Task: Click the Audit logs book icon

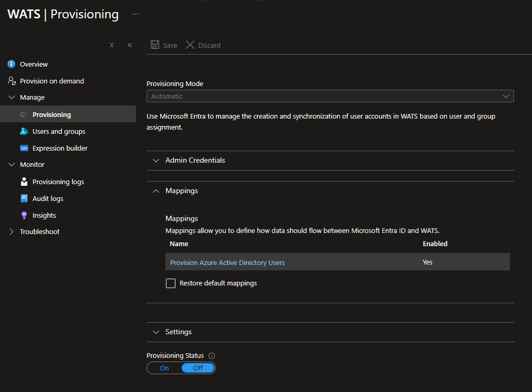Action: [x=24, y=198]
